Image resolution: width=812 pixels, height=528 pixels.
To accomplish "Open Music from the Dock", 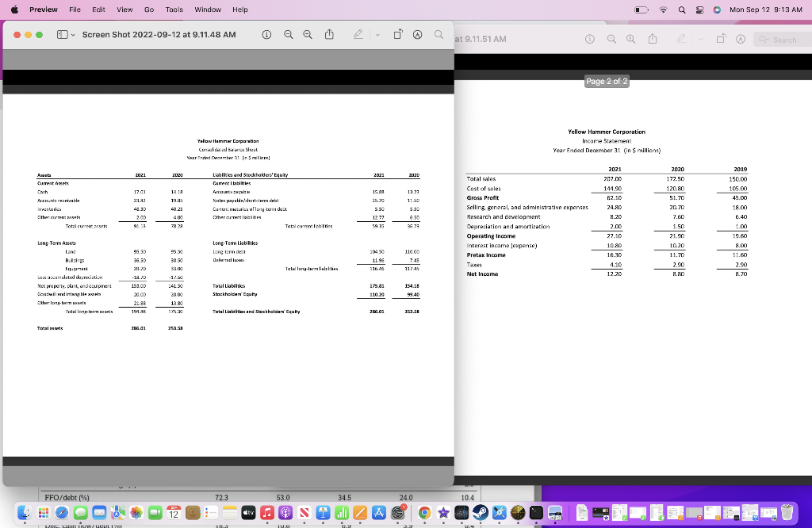I will tap(266, 512).
